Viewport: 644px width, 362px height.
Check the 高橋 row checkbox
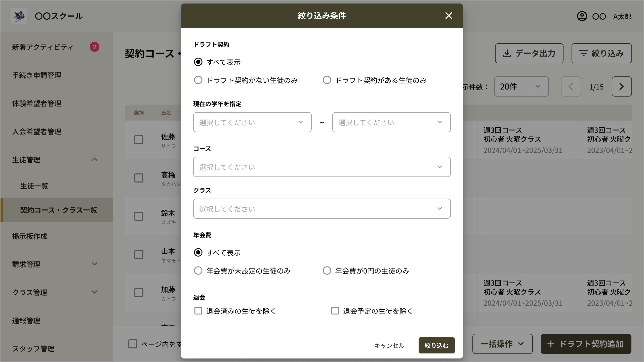(x=139, y=178)
